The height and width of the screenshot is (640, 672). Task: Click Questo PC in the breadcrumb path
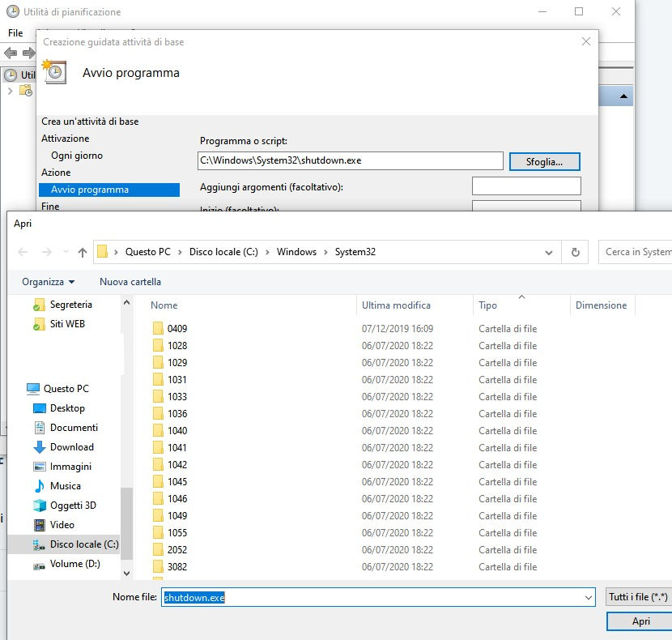pos(148,252)
